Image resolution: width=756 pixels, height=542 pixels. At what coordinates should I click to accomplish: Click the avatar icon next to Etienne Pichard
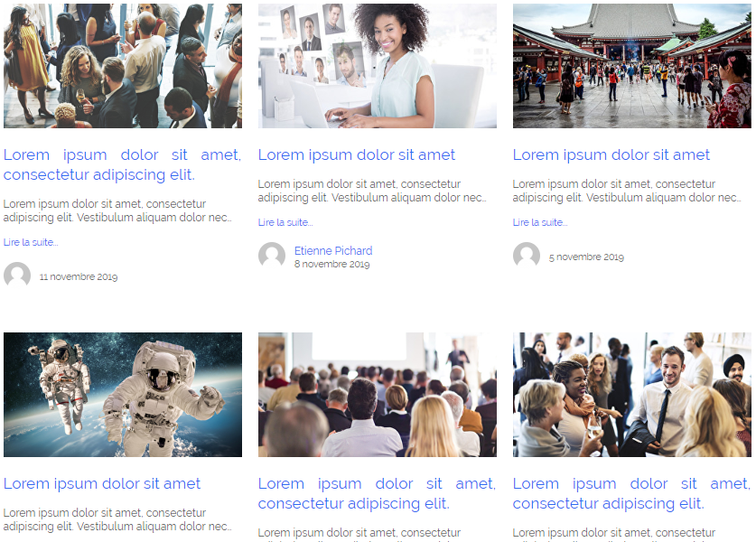[x=272, y=255]
